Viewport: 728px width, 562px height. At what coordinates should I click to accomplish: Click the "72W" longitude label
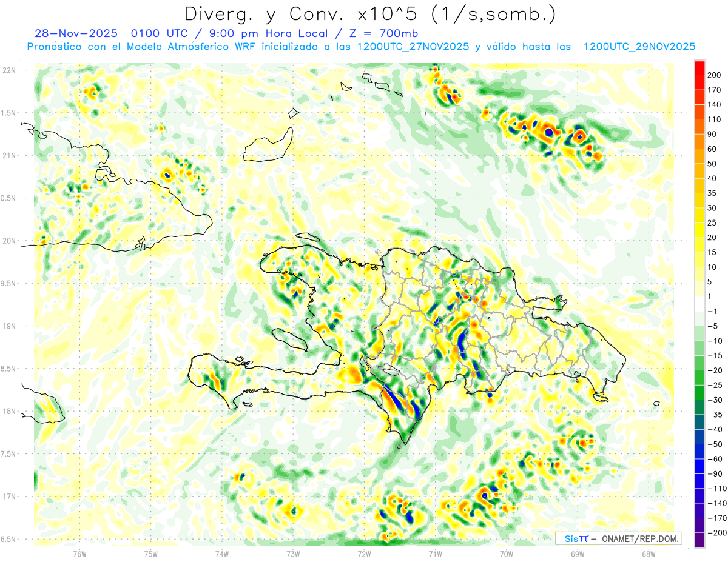click(x=364, y=554)
